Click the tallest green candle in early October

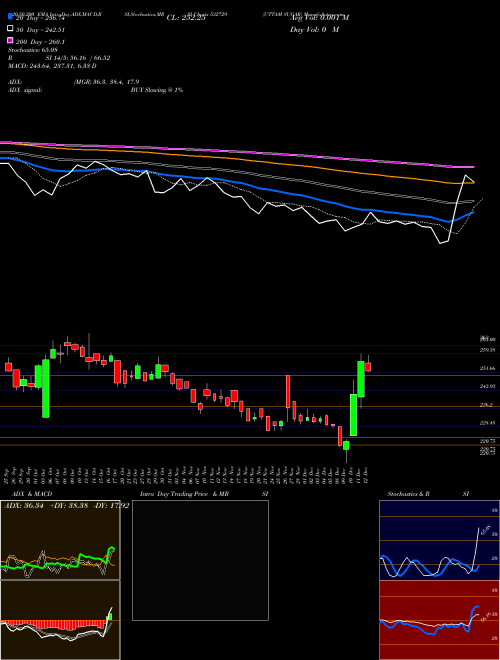45,389
